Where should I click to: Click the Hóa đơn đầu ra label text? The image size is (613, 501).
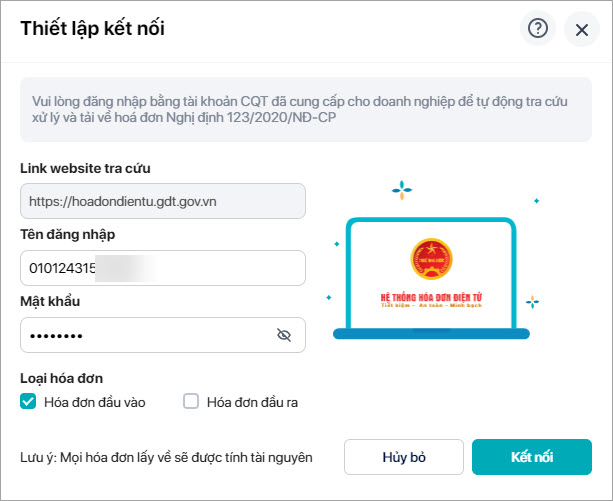[x=252, y=402]
